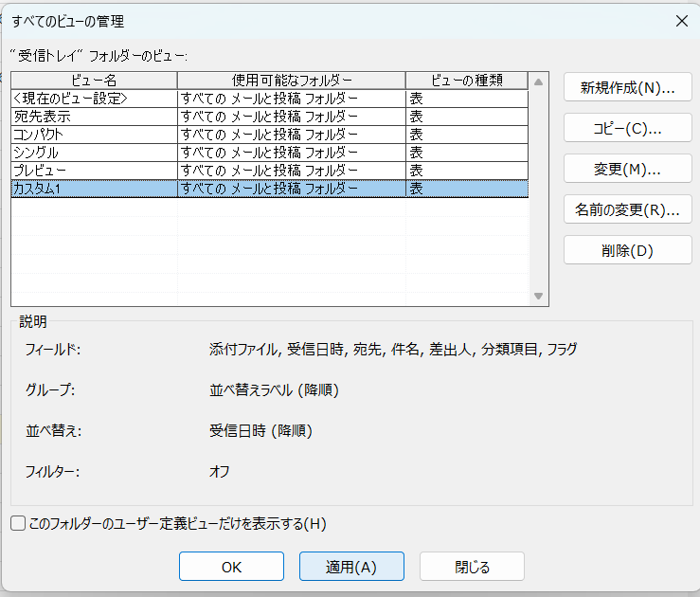Apply the view with 適用(A)
The width and height of the screenshot is (700, 597).
pos(351,567)
